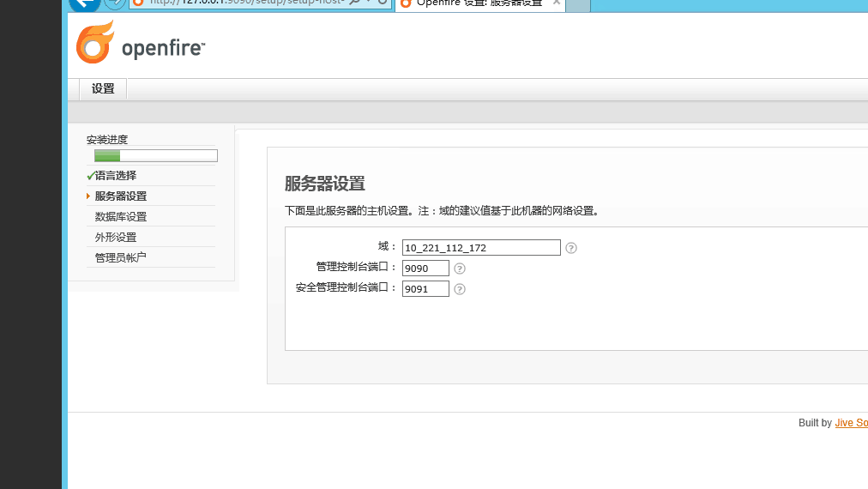The height and width of the screenshot is (489, 868).
Task: Click help icon beside the 9090 port field
Action: pos(460,269)
